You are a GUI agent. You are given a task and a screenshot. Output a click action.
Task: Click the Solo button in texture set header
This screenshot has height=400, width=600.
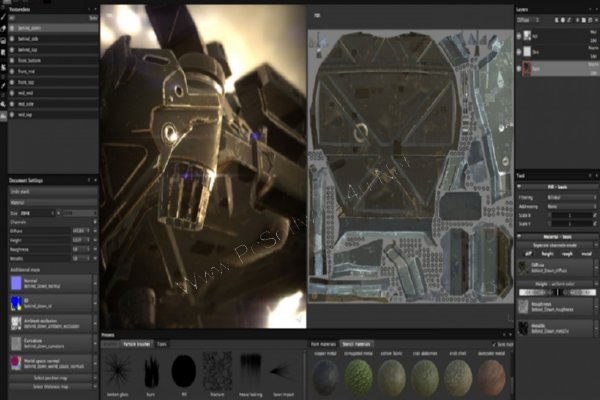pyautogui.click(x=93, y=18)
